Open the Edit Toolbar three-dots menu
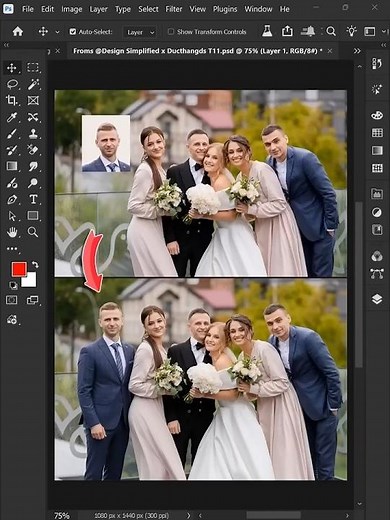Viewport: 390px width, 520px height. (12, 249)
